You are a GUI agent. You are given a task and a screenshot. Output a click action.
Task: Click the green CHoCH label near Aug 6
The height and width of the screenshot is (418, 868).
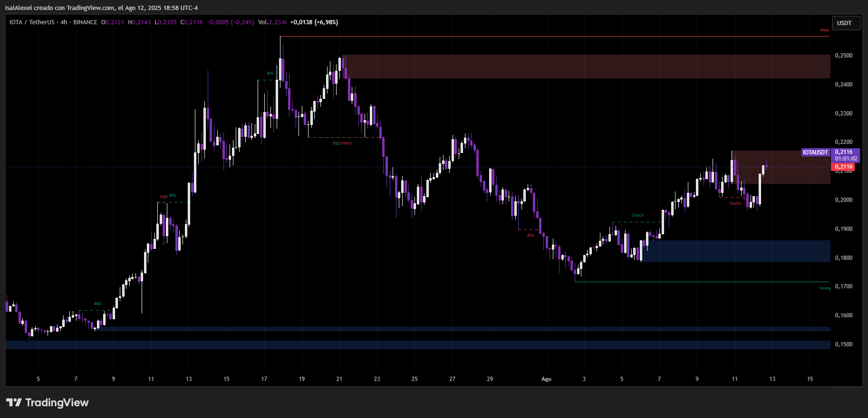637,216
